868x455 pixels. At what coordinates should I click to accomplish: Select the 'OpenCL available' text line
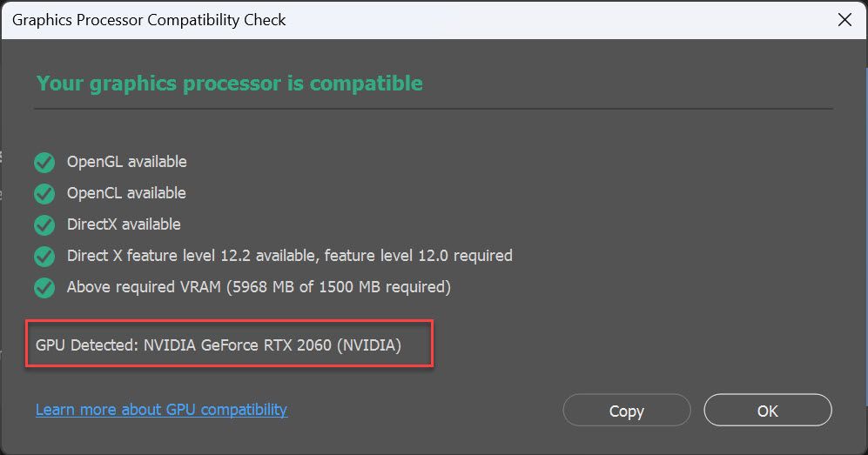[x=126, y=193]
